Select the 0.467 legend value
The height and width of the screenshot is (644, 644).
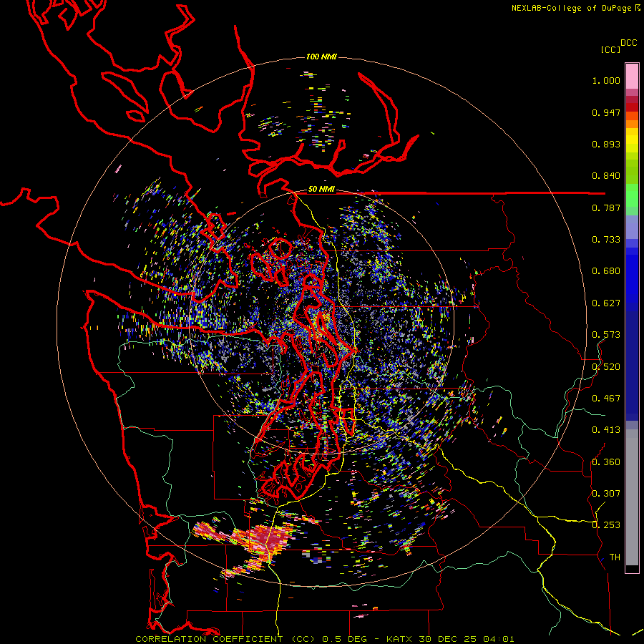[x=606, y=399]
